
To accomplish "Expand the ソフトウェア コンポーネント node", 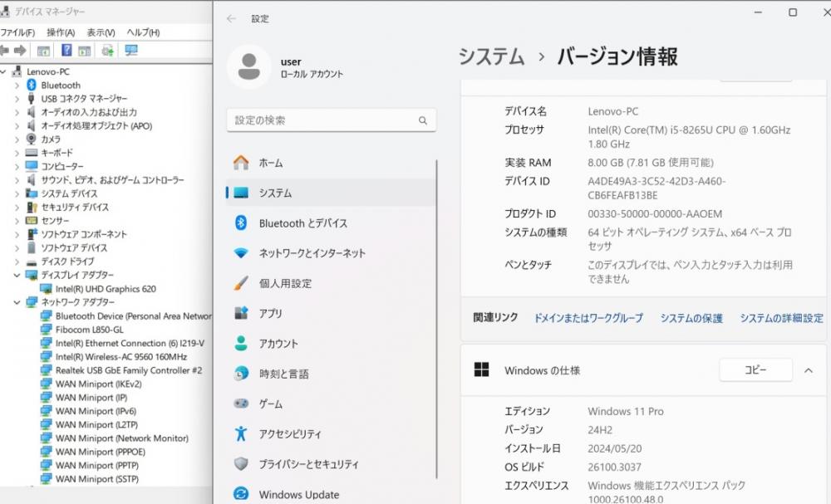I will (x=17, y=234).
